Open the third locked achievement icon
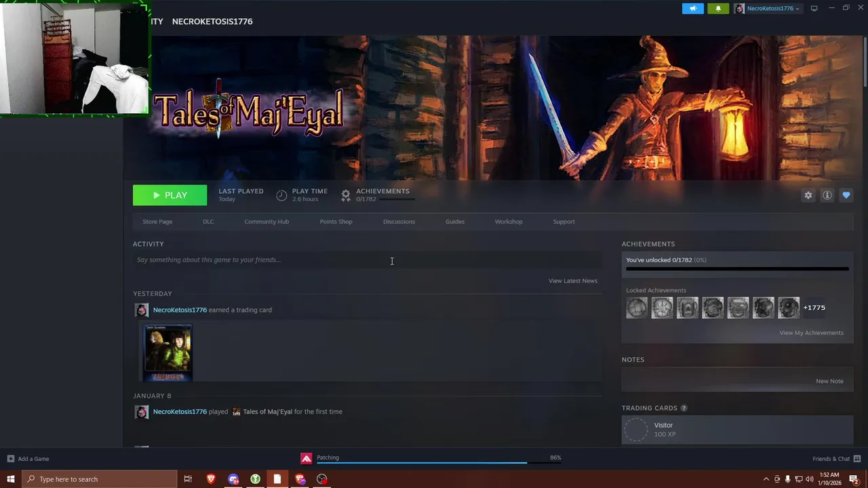This screenshot has width=868, height=488. tap(688, 308)
